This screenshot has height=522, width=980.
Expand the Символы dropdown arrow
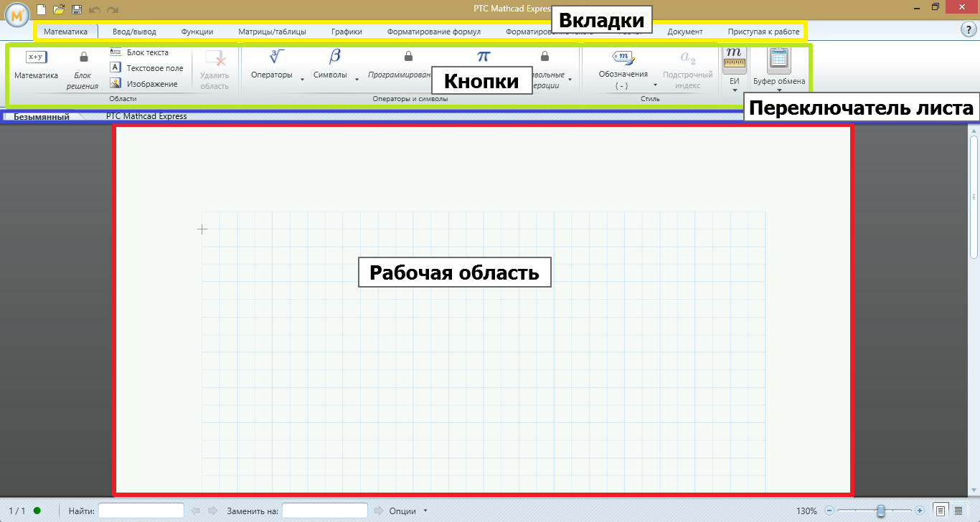(357, 80)
